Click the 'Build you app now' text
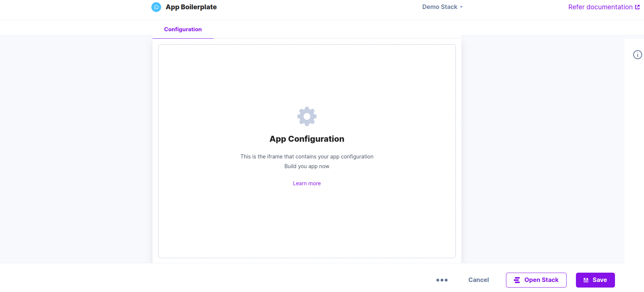 [x=307, y=166]
